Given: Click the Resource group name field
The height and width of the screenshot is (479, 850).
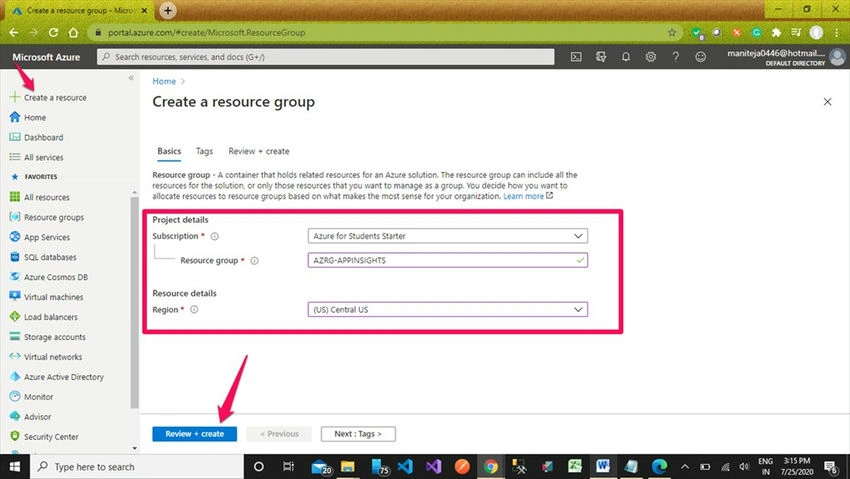Looking at the screenshot, I should point(448,260).
